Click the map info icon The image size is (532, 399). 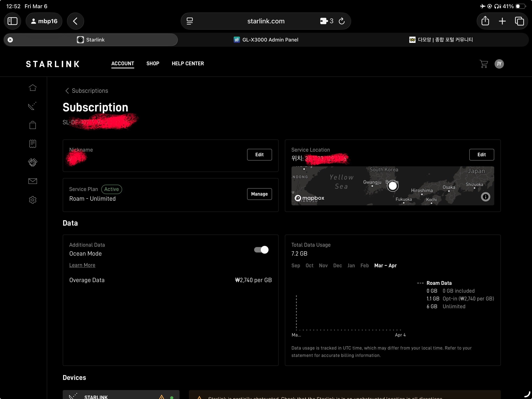pos(485,197)
